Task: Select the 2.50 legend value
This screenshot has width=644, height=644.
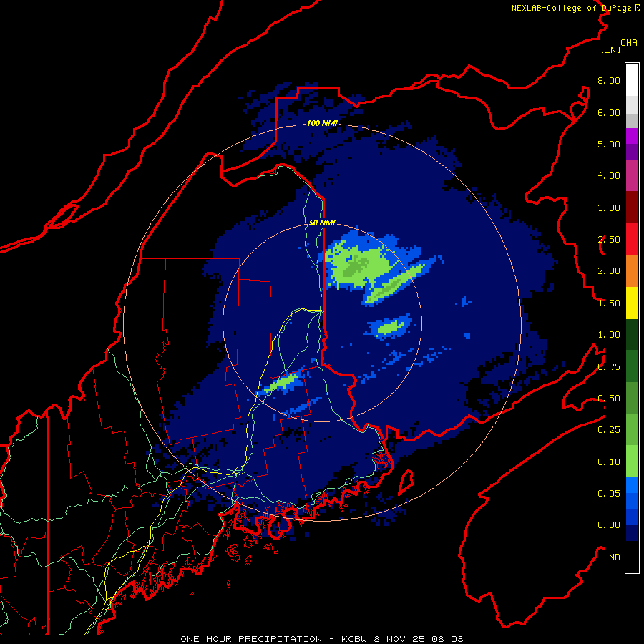Action: click(609, 240)
